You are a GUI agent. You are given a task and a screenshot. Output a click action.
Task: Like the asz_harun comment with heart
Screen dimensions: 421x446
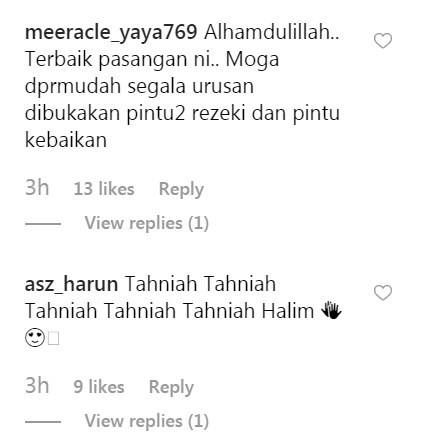383,293
